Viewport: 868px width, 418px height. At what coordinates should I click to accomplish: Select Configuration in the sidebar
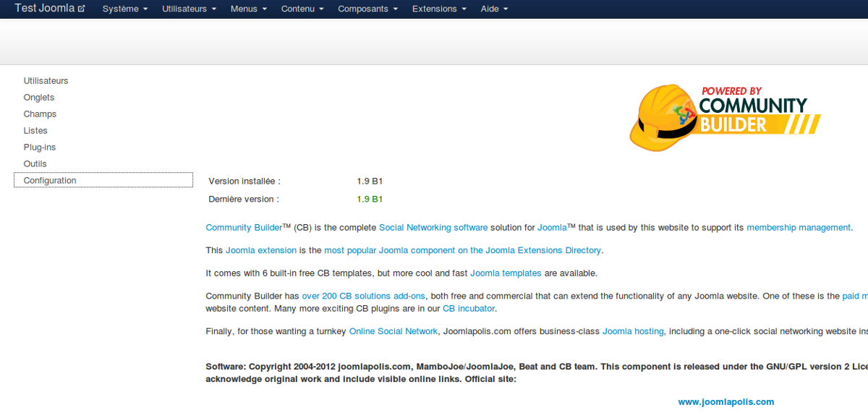click(x=50, y=181)
